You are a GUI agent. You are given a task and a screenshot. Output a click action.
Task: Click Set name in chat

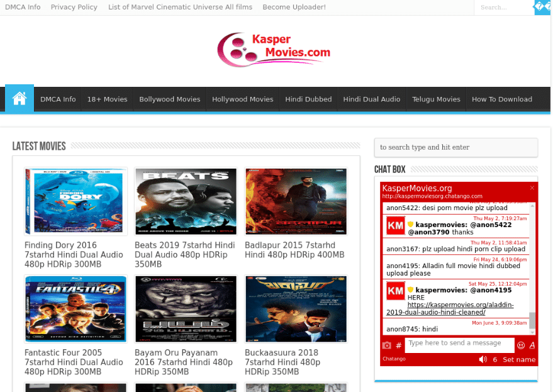[519, 359]
